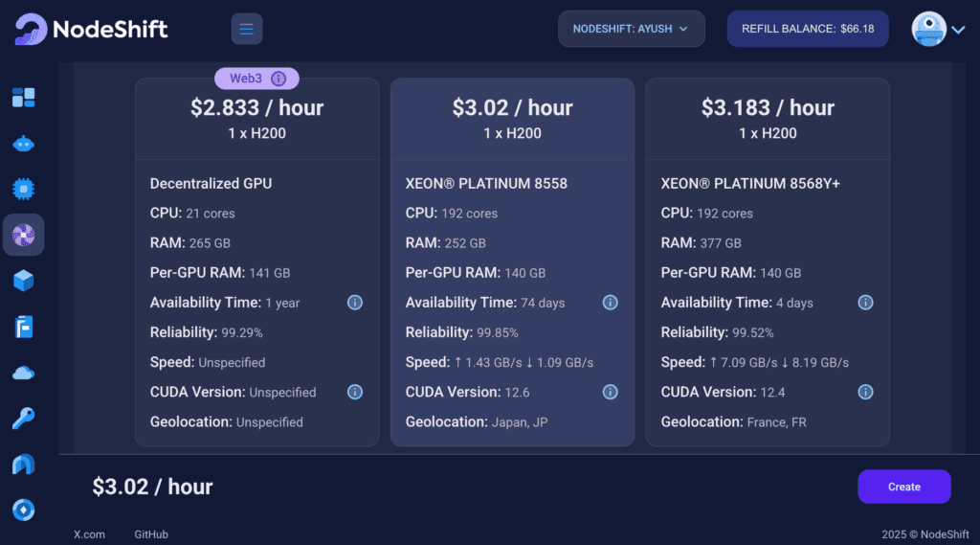Click 'Reliability: 99.29%' text
The width and height of the screenshot is (980, 545).
pos(207,333)
